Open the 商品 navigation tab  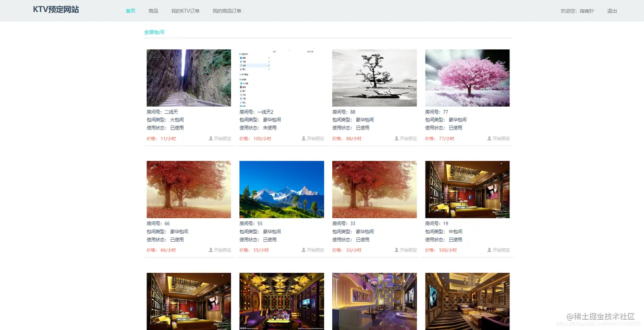coord(153,11)
